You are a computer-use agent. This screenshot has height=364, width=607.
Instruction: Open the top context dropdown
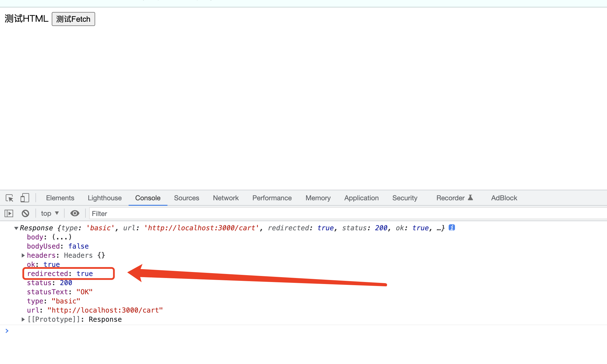tap(50, 213)
